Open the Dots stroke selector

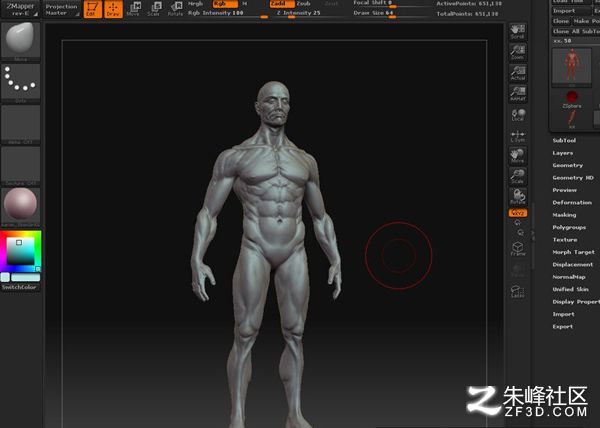tap(20, 83)
